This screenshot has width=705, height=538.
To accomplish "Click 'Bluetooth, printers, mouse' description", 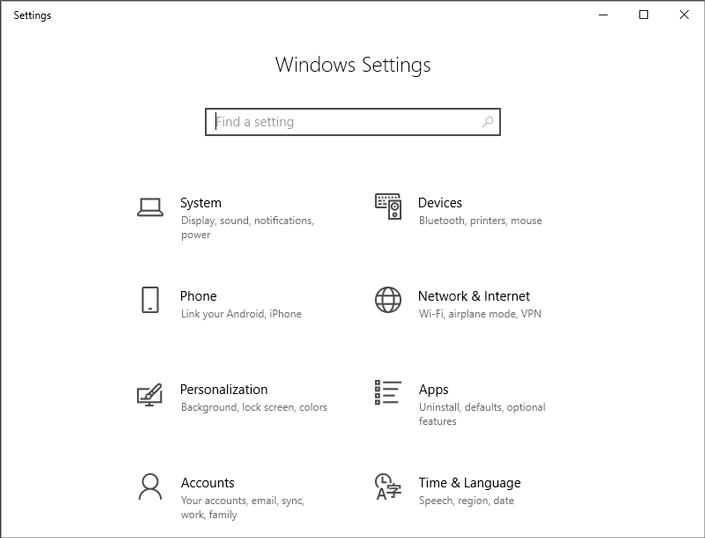I will tap(480, 221).
